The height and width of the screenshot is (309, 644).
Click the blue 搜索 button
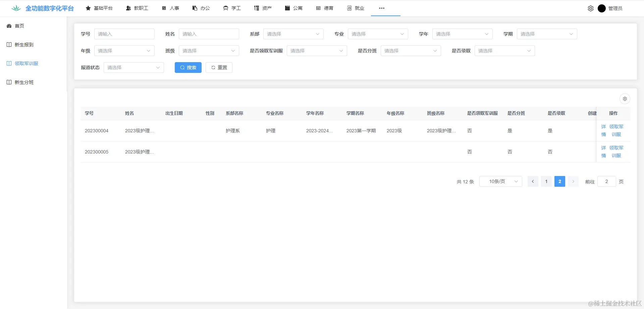[x=188, y=68]
